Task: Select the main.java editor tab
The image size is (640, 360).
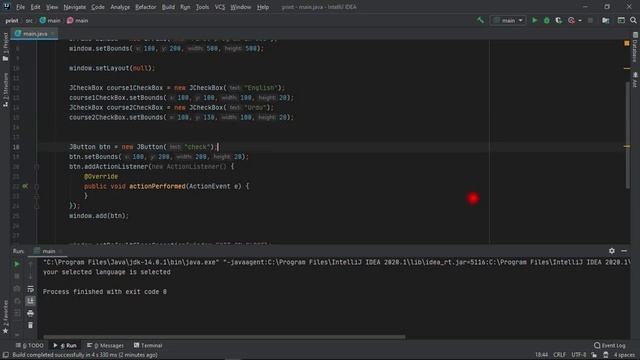Action: pyautogui.click(x=34, y=33)
